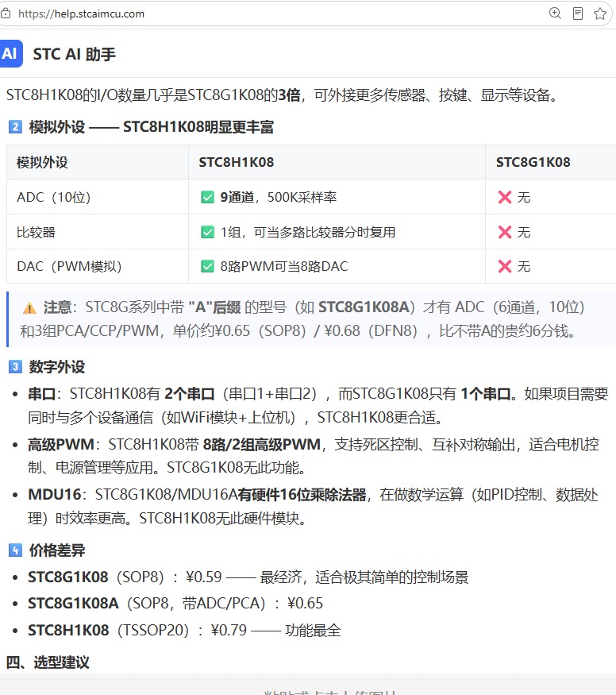Click bold 8路/2组高级PWM text
Screen dimensions: 616x695
click(x=261, y=444)
